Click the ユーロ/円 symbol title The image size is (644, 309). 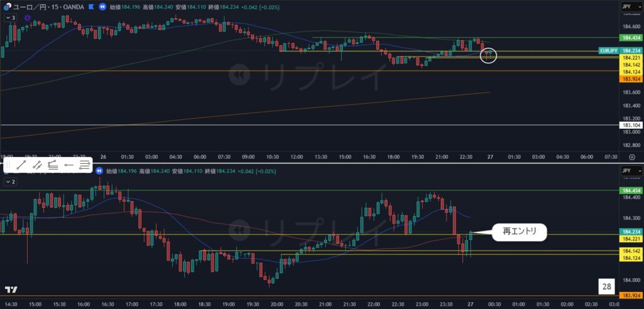[31, 7]
